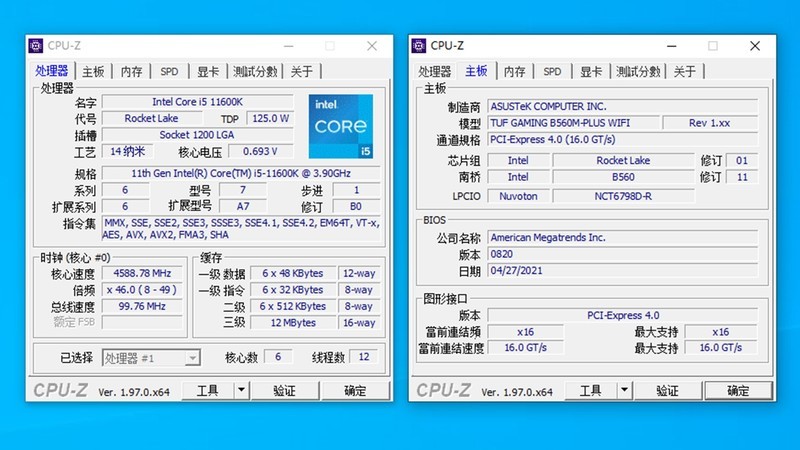
Task: Open the 内存 tab in the right window
Action: point(514,71)
